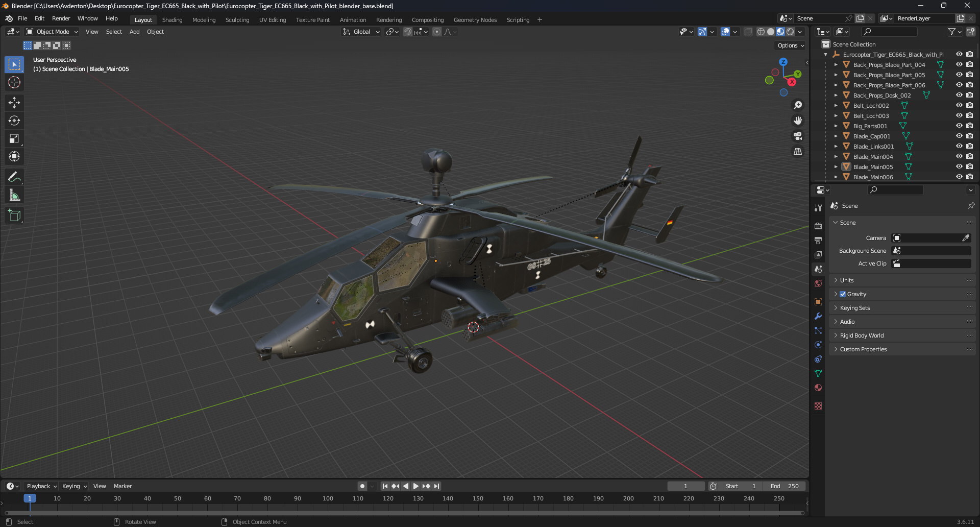Screen dimensions: 980x527
Task: Toggle proportional editing in header
Action: coord(437,32)
